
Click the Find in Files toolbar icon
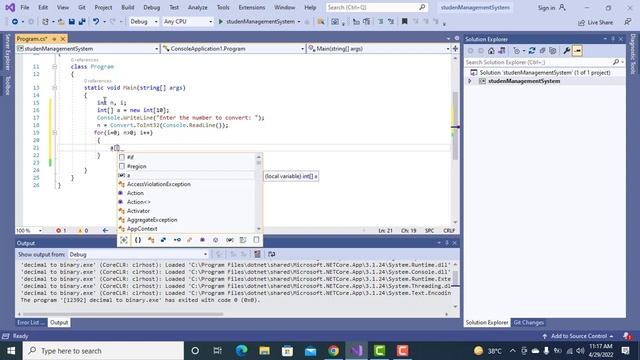[321, 22]
